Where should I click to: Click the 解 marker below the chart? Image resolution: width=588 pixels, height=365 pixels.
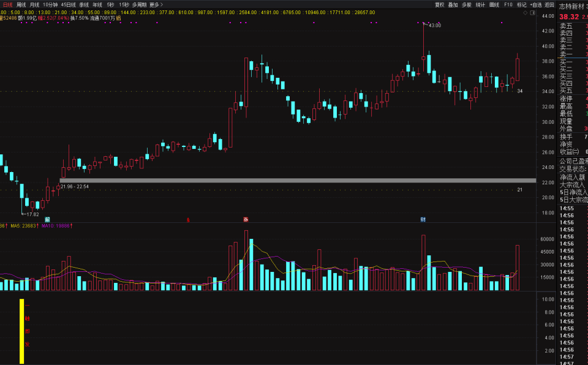(x=47, y=219)
